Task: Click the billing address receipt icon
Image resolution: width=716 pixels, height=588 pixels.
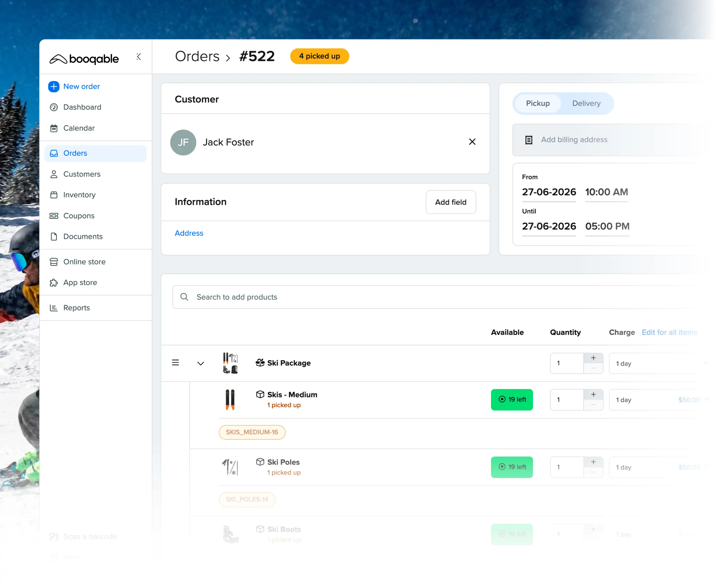Action: coord(529,140)
